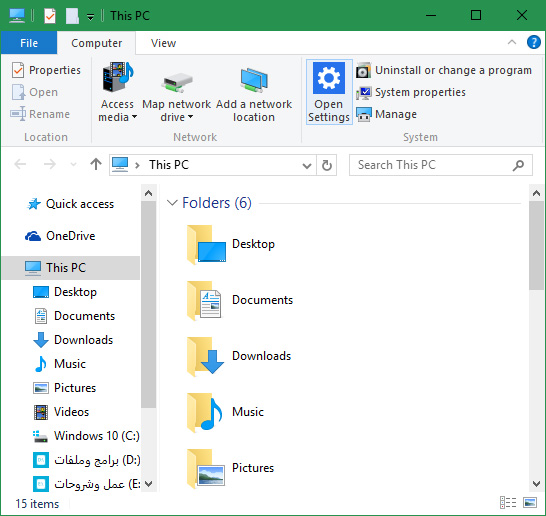Select the Downloads folder icon in main pane
The image size is (546, 516).
coord(205,356)
